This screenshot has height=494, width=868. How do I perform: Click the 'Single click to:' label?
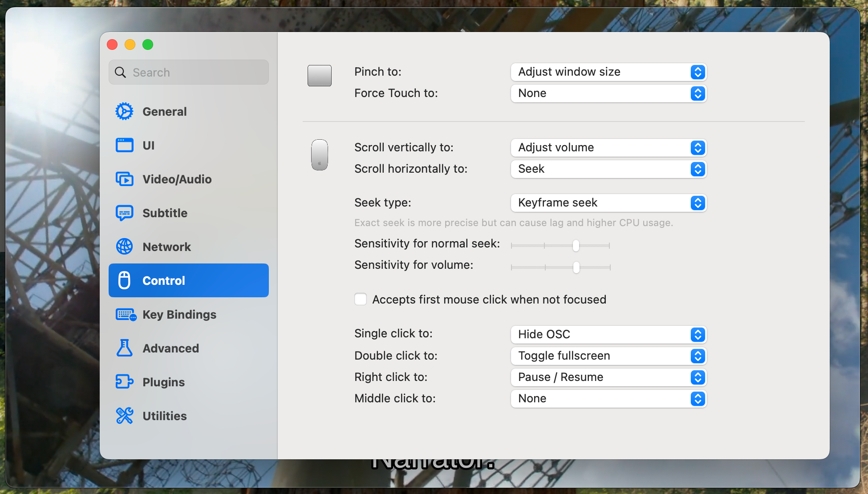click(393, 333)
